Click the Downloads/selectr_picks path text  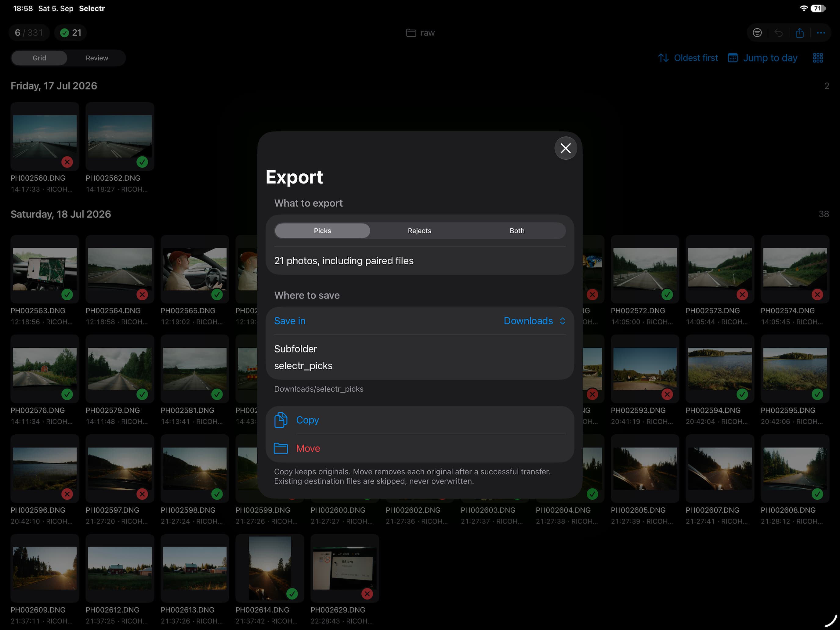pos(319,389)
